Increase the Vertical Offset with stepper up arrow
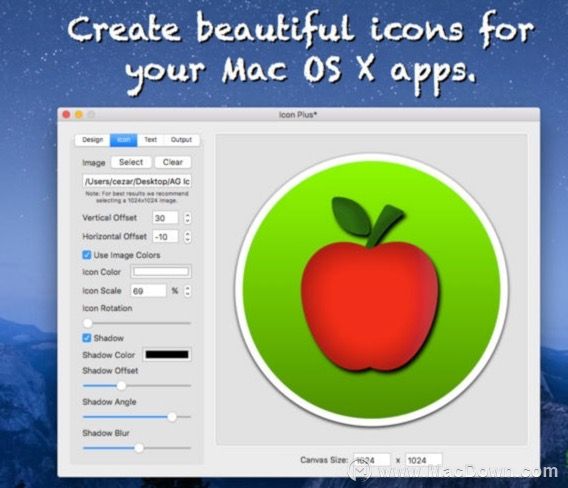This screenshot has height=488, width=568. click(x=187, y=215)
